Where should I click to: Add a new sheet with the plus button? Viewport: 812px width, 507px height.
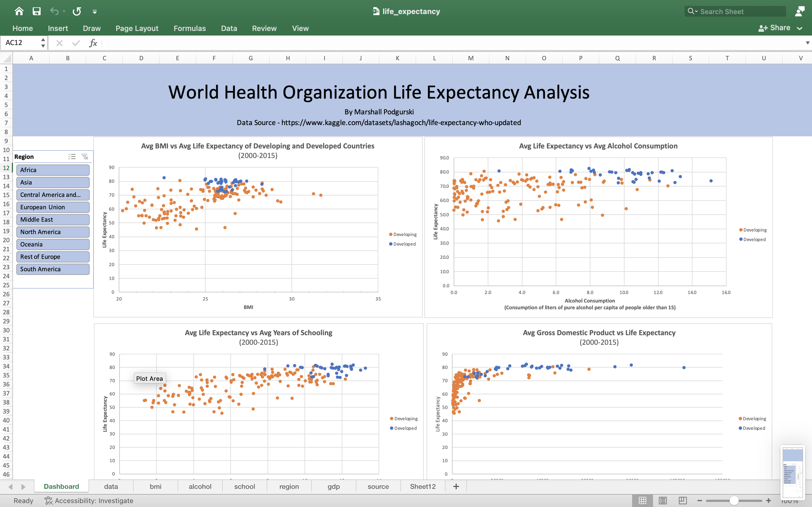pyautogui.click(x=455, y=486)
